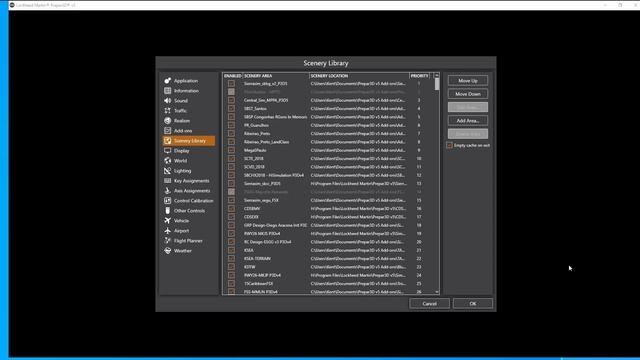Viewport: 640px width, 360px height.
Task: Select the SBSP Congonhas scenery row
Action: [x=331, y=117]
